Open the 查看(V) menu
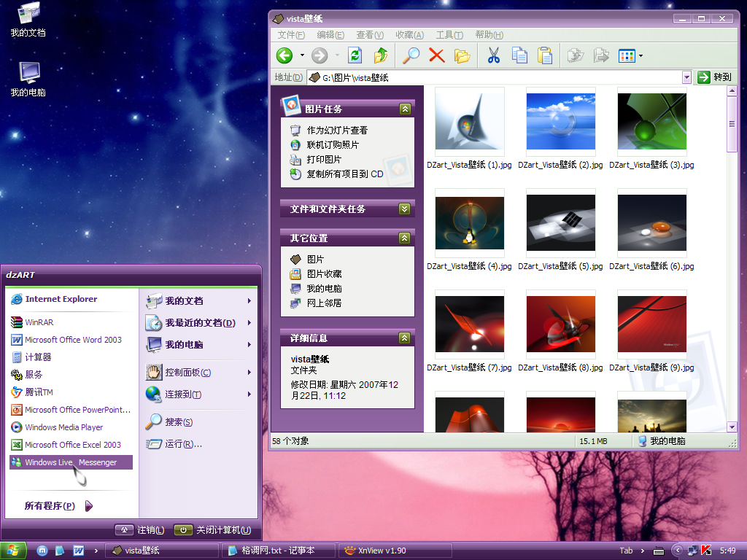 click(x=370, y=35)
